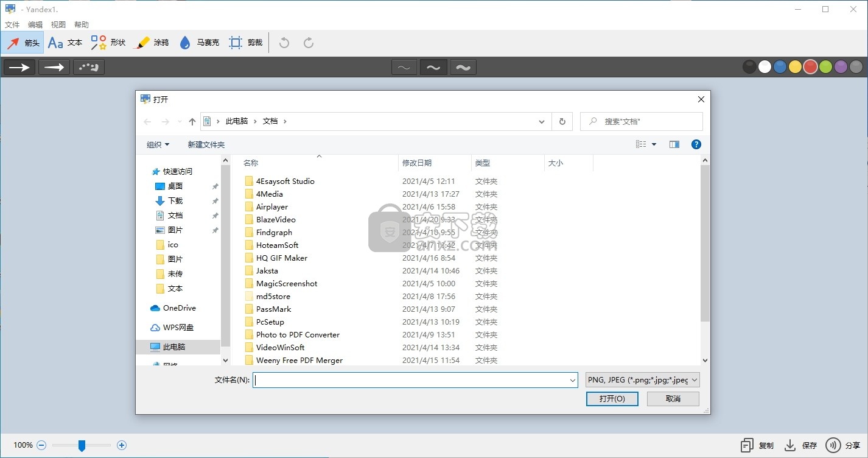Viewport: 868px width, 458px height.
Task: Pick the green color swatch
Action: pyautogui.click(x=825, y=67)
